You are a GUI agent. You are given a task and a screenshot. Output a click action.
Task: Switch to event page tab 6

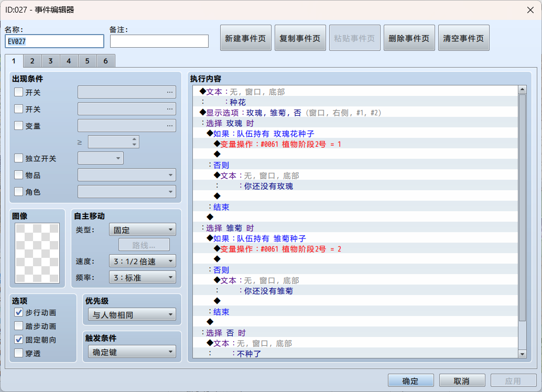tap(105, 61)
